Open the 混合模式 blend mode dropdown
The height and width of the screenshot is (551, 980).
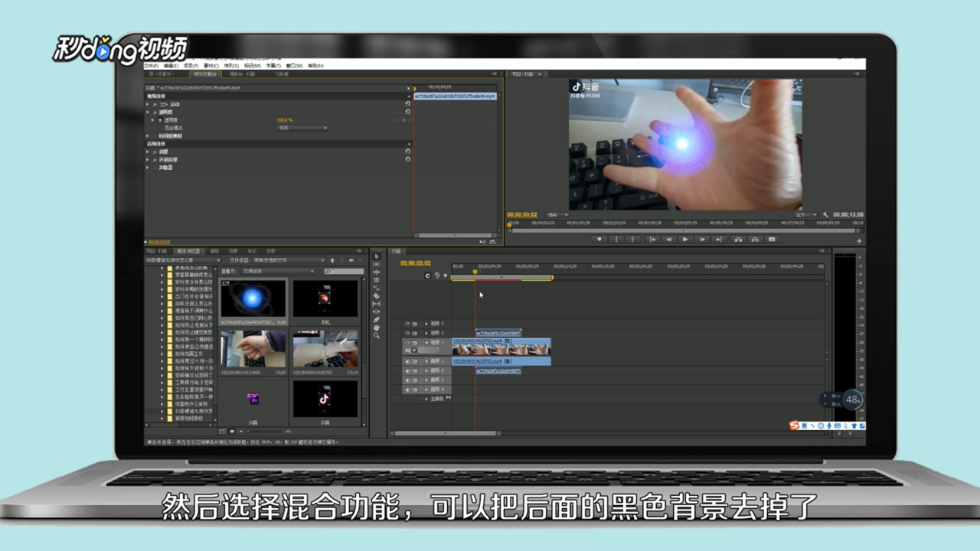[302, 128]
